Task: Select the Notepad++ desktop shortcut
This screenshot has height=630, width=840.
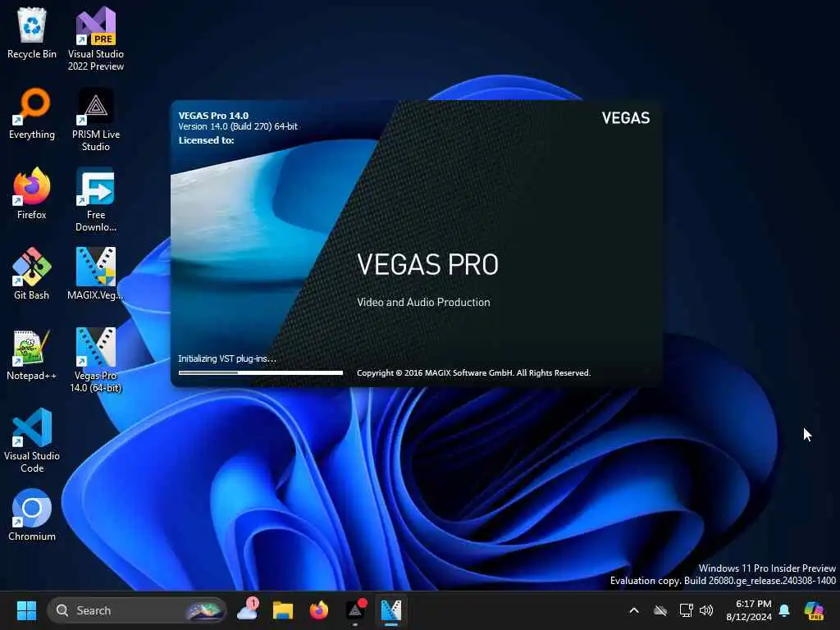Action: tap(32, 354)
